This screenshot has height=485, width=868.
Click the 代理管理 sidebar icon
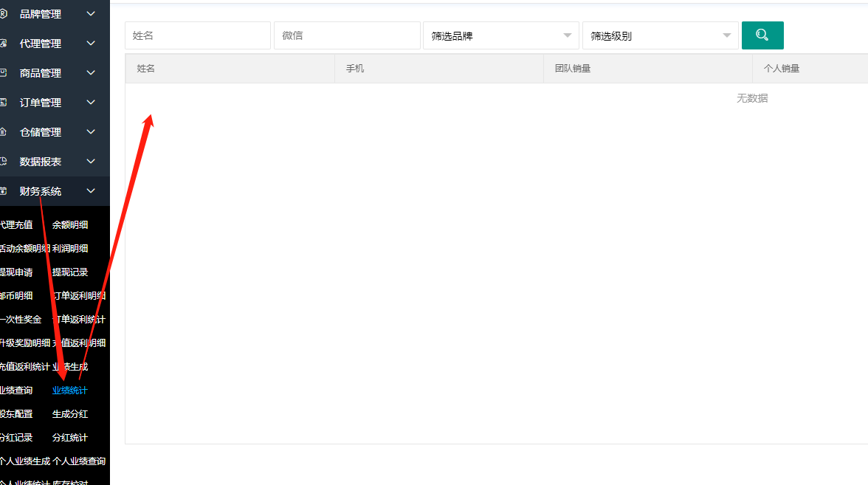4,44
